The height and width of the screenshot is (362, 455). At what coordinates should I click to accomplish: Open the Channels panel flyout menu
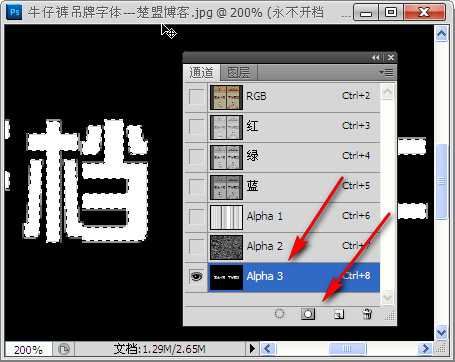pos(387,72)
